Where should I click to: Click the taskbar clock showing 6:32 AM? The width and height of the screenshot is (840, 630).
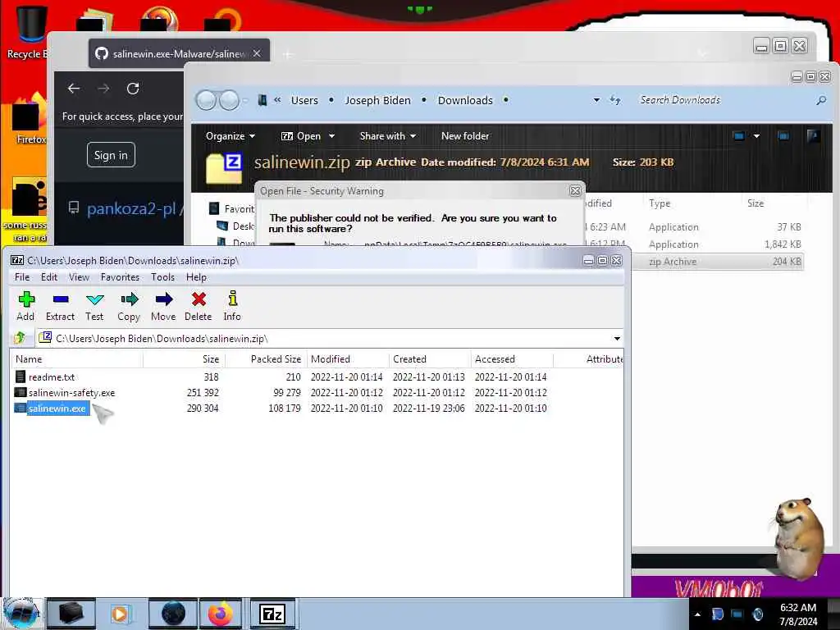(x=798, y=614)
